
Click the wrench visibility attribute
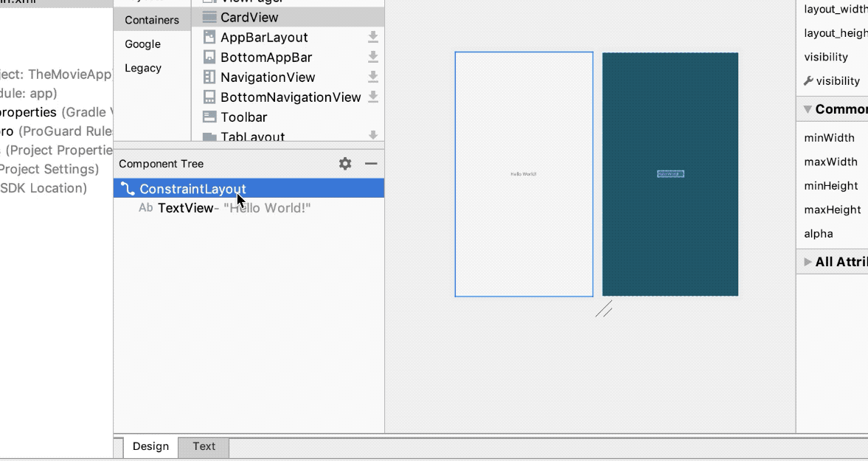tap(832, 81)
